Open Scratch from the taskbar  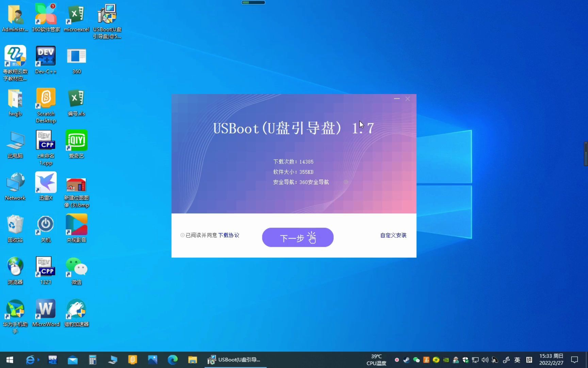132,360
